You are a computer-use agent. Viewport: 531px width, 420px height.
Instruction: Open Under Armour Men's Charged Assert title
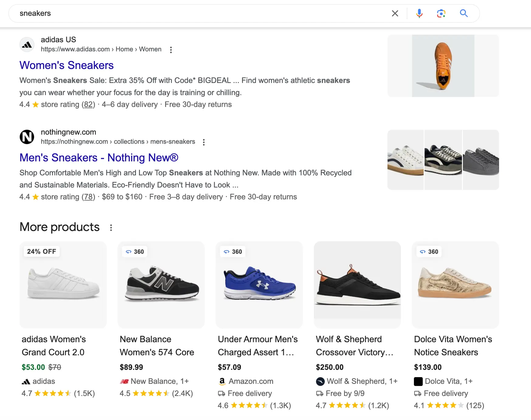point(258,346)
